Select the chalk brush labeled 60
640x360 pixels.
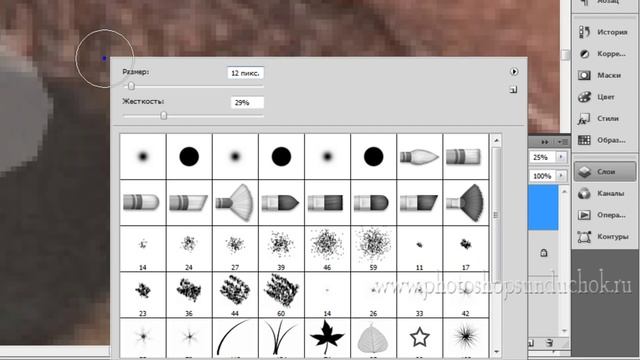(281, 295)
